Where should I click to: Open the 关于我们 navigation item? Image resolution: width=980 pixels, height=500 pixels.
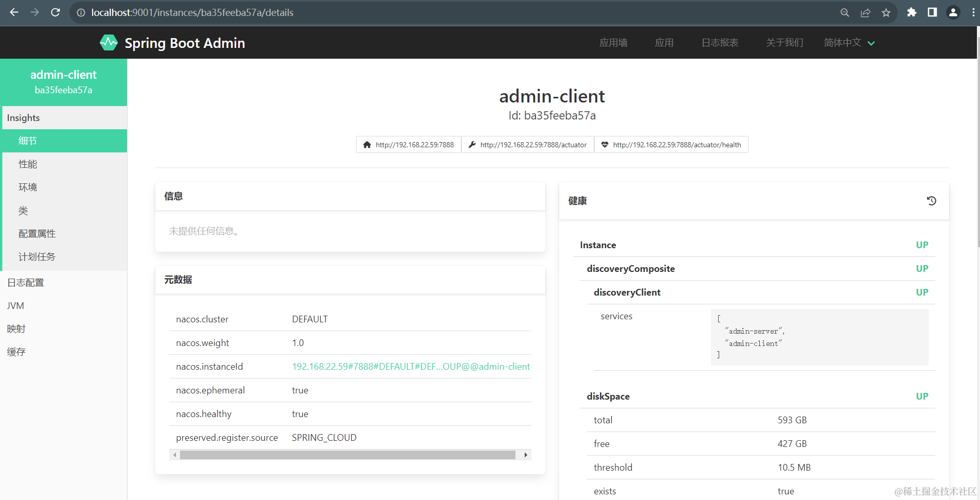(x=785, y=43)
